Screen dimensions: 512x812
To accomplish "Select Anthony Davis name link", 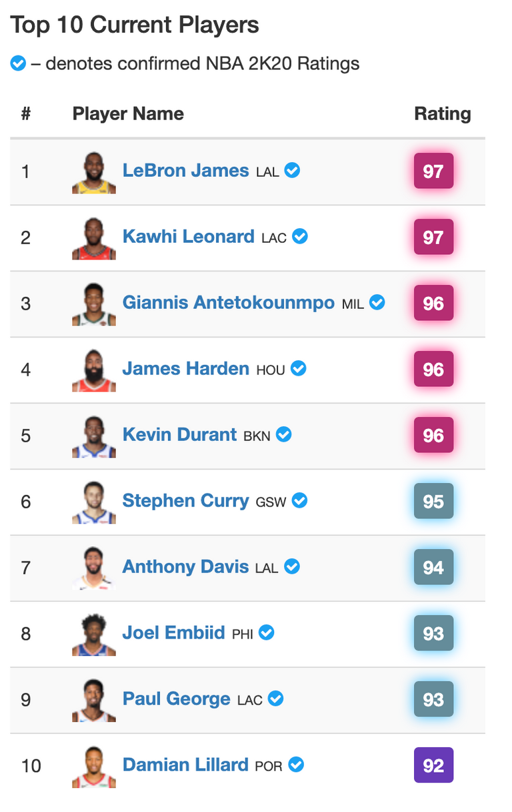I will pos(185,567).
